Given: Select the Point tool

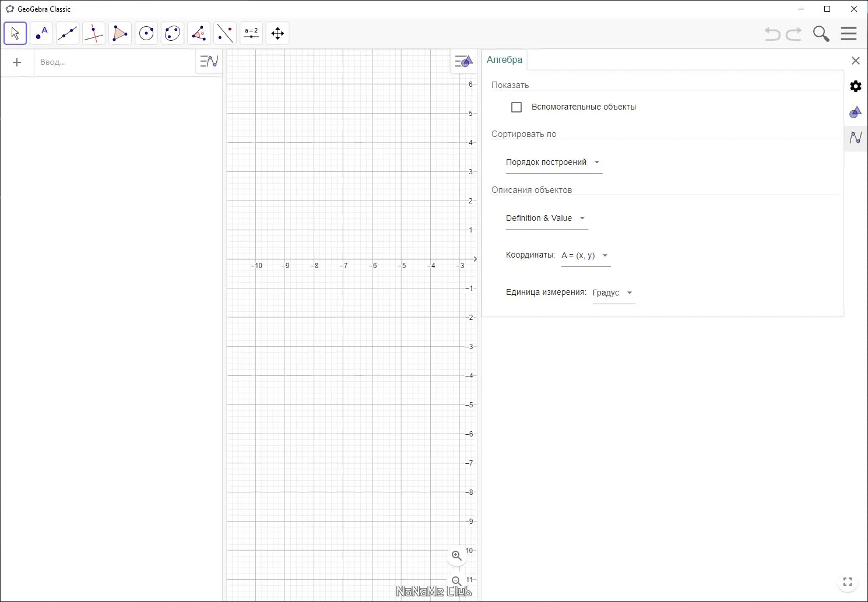Looking at the screenshot, I should (x=41, y=33).
